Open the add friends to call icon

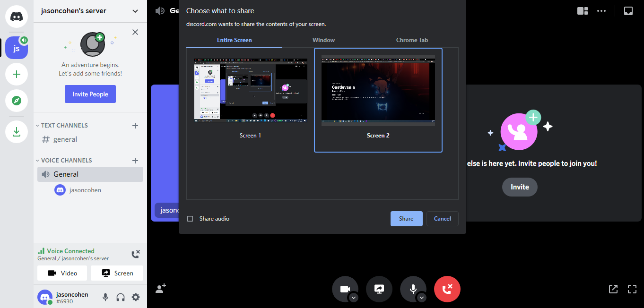click(161, 288)
